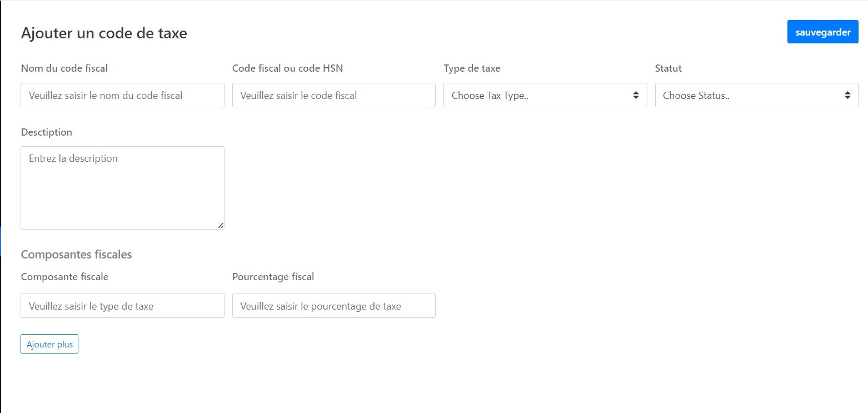Open the Choose Tax Type dropdown
The width and height of the screenshot is (868, 413).
pos(545,95)
